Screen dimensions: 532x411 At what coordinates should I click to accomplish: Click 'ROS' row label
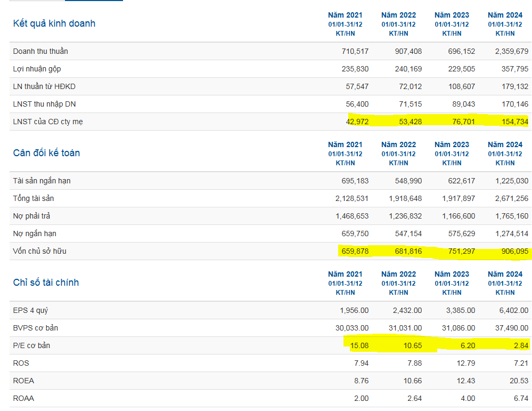21,363
